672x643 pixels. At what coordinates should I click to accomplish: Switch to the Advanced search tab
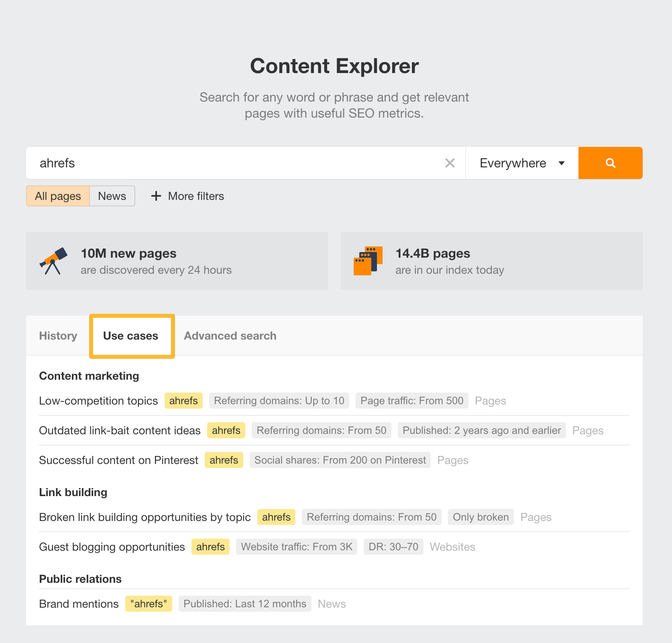click(230, 336)
